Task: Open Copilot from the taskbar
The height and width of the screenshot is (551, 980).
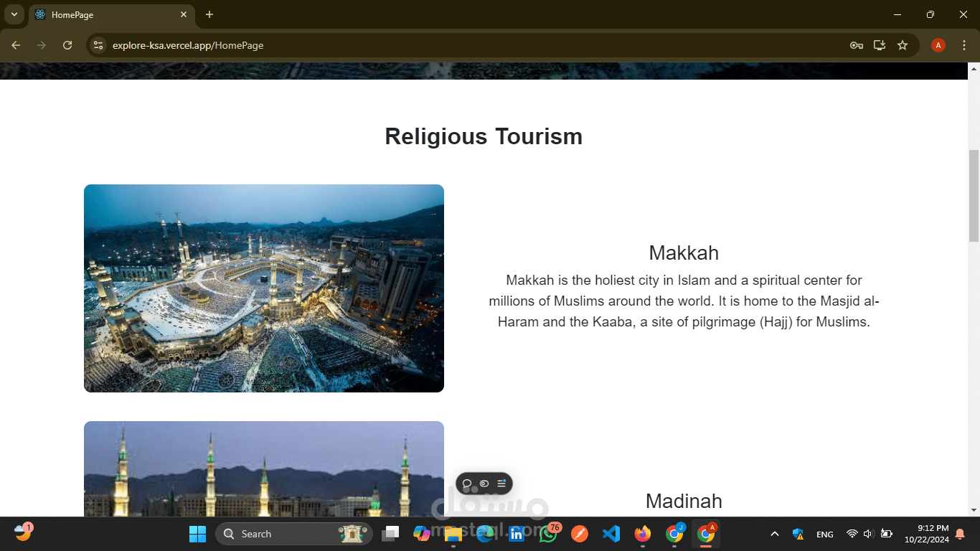Action: point(421,534)
